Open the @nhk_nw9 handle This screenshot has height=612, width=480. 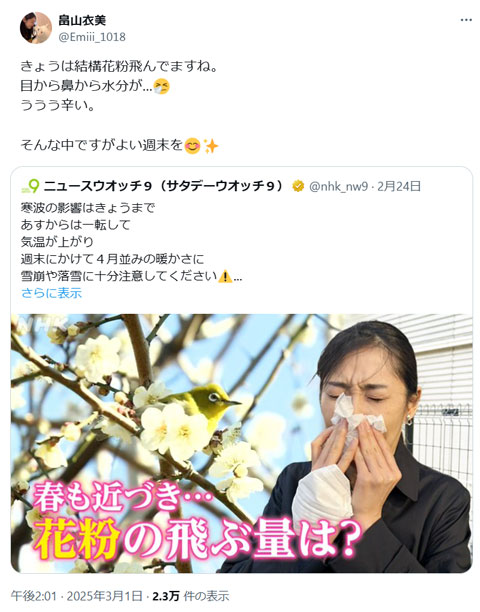(x=338, y=187)
